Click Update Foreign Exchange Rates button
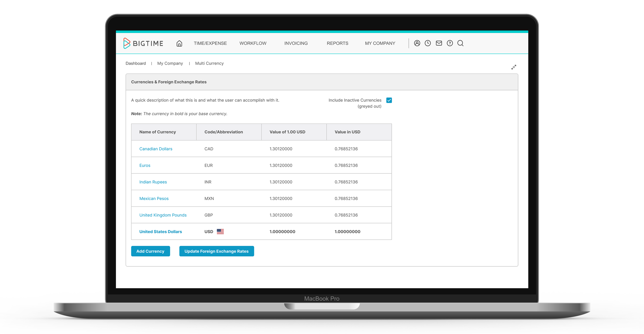644x334 pixels. pyautogui.click(x=217, y=251)
